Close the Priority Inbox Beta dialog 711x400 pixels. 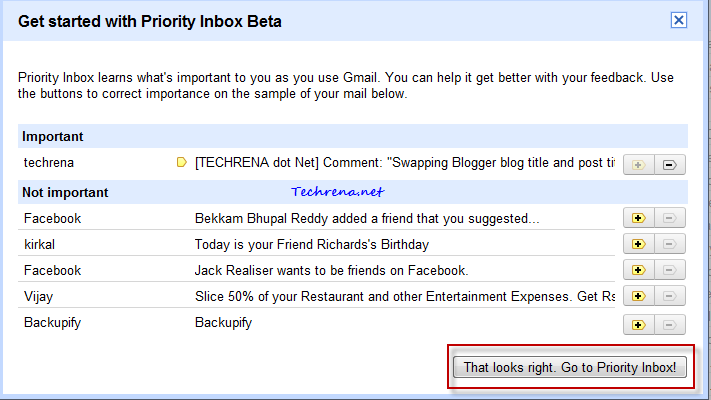tap(678, 20)
